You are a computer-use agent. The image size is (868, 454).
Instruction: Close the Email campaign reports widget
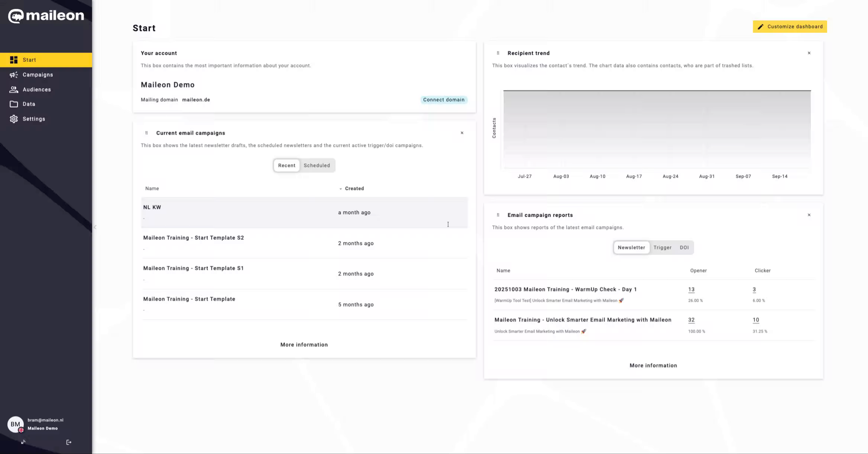[x=809, y=215]
